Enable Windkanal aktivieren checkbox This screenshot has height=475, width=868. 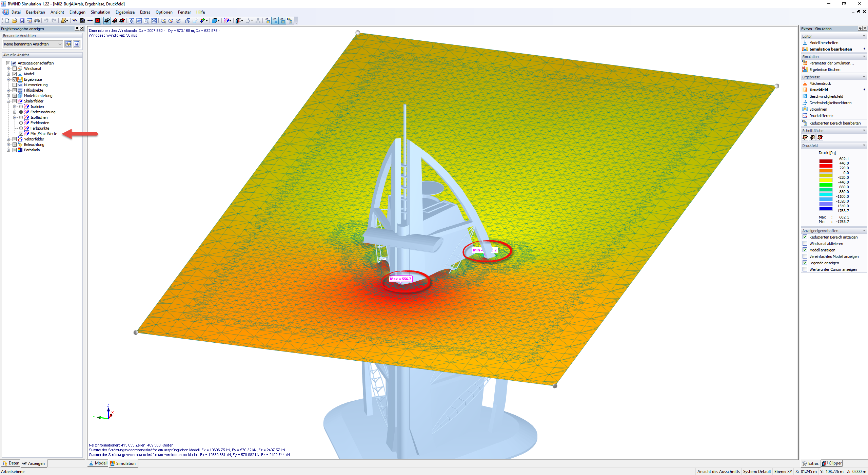pos(805,244)
